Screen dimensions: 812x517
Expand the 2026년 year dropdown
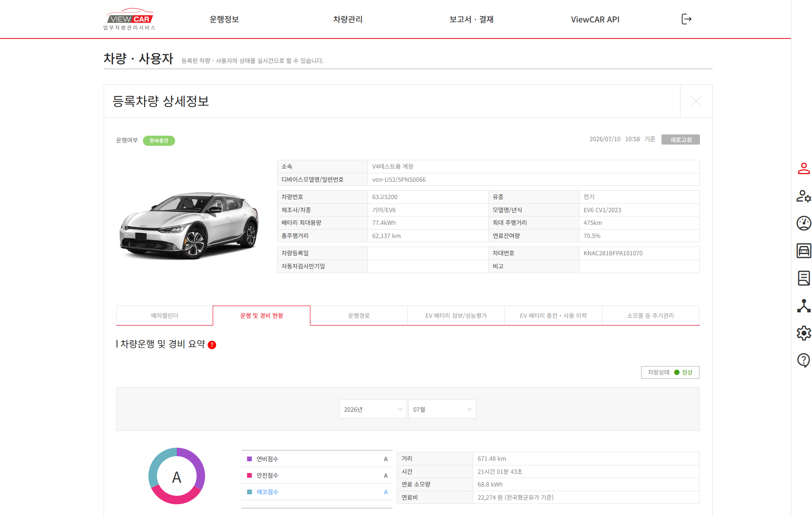click(x=373, y=409)
